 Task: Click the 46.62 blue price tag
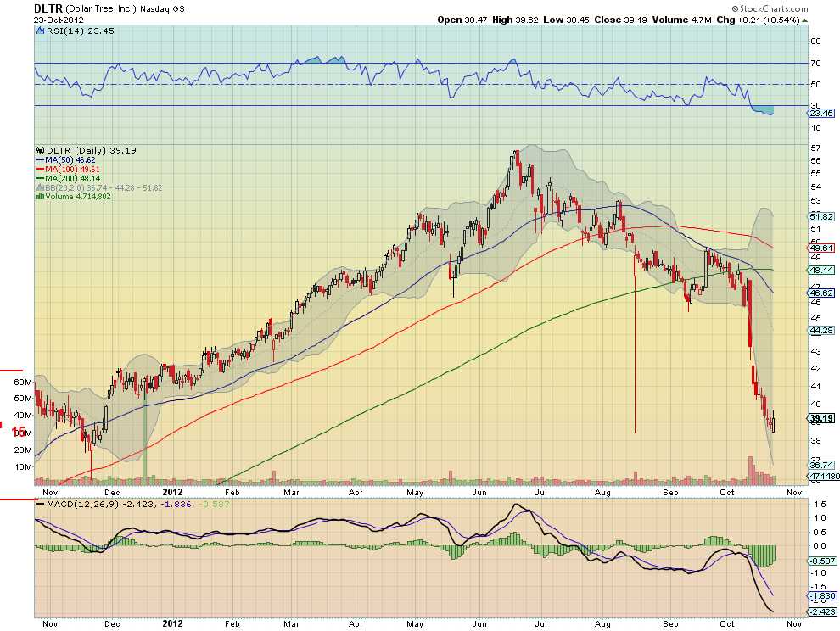click(821, 293)
